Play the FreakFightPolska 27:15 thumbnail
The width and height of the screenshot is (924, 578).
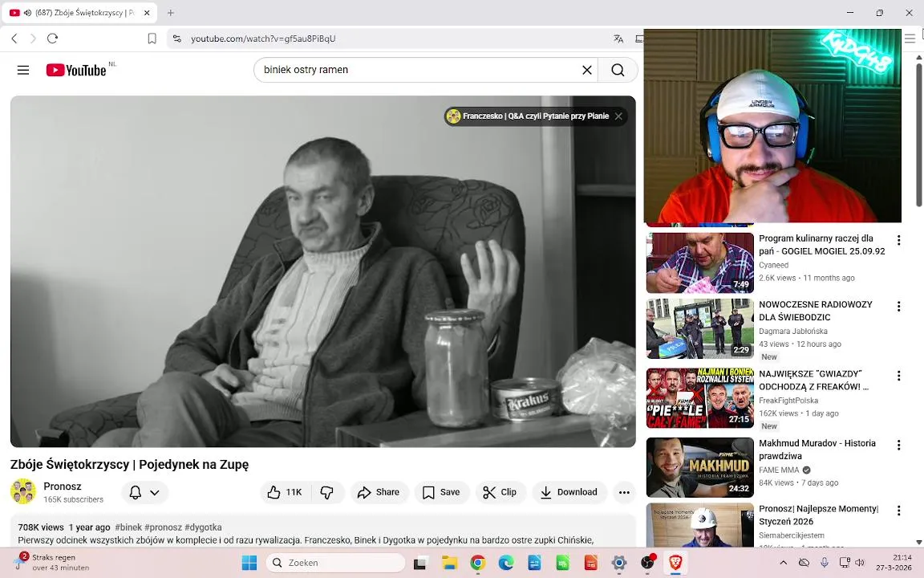(x=700, y=398)
